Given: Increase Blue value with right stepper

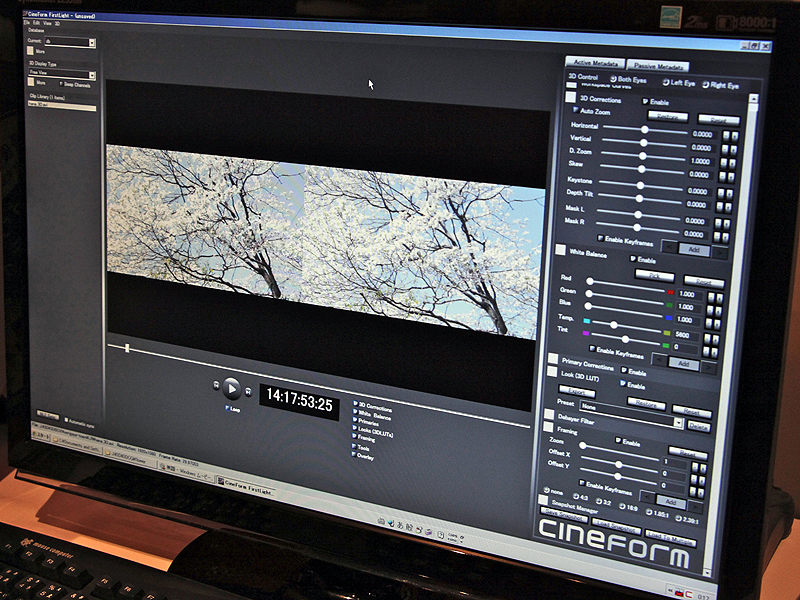Looking at the screenshot, I should pyautogui.click(x=717, y=324).
